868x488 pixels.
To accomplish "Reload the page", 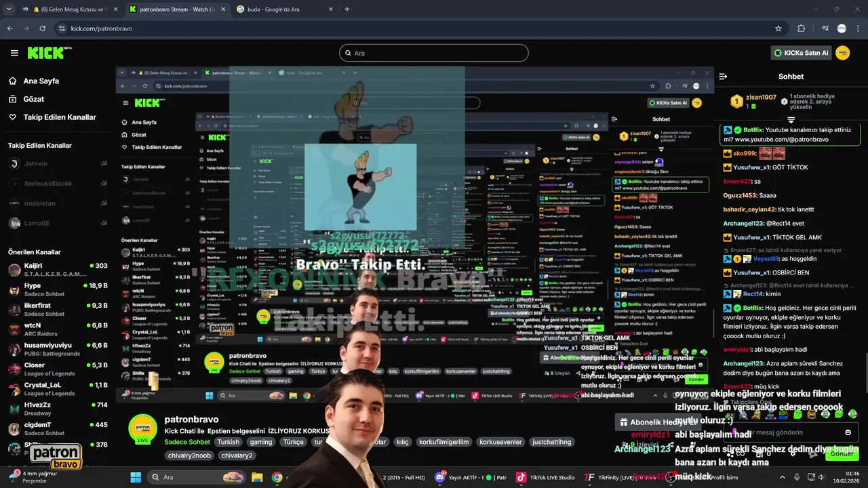I will 42,28.
